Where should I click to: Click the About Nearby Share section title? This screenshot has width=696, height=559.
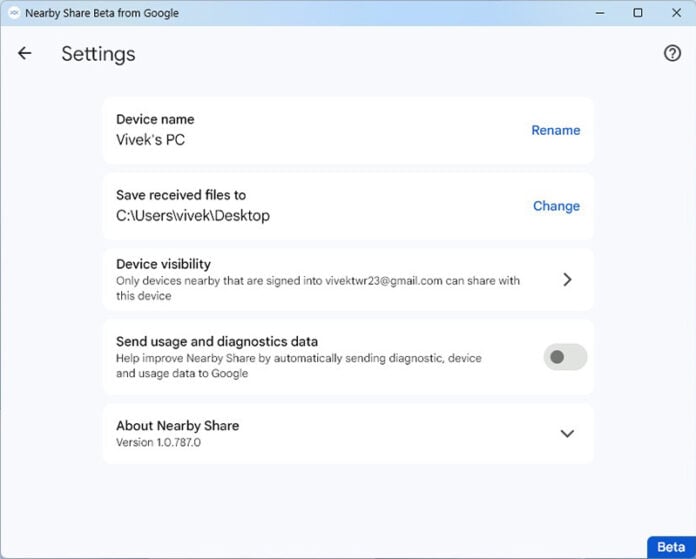tap(177, 425)
